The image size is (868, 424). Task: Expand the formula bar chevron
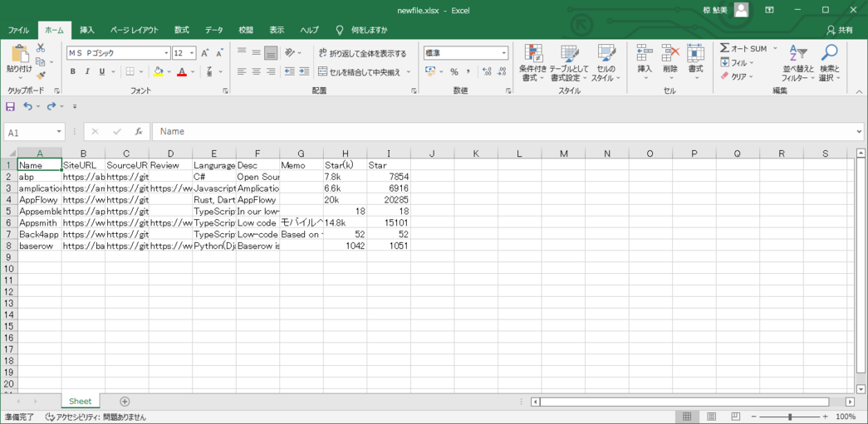click(x=859, y=132)
